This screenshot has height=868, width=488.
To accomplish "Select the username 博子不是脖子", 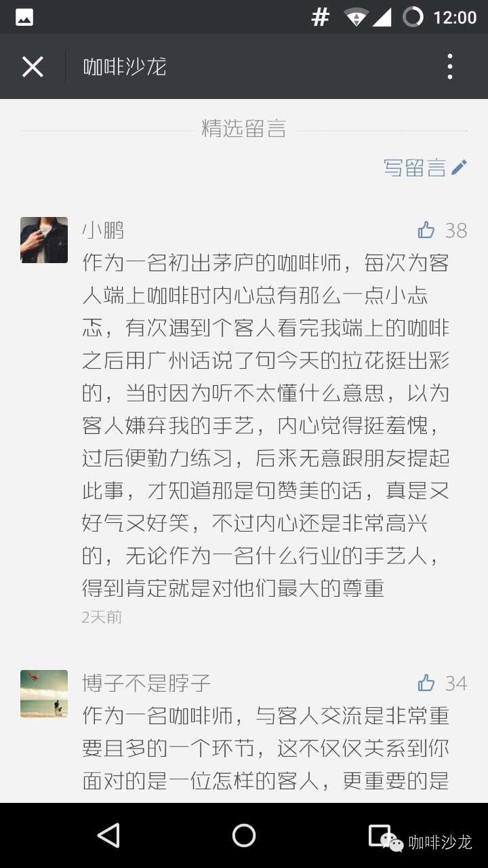I will point(146,682).
